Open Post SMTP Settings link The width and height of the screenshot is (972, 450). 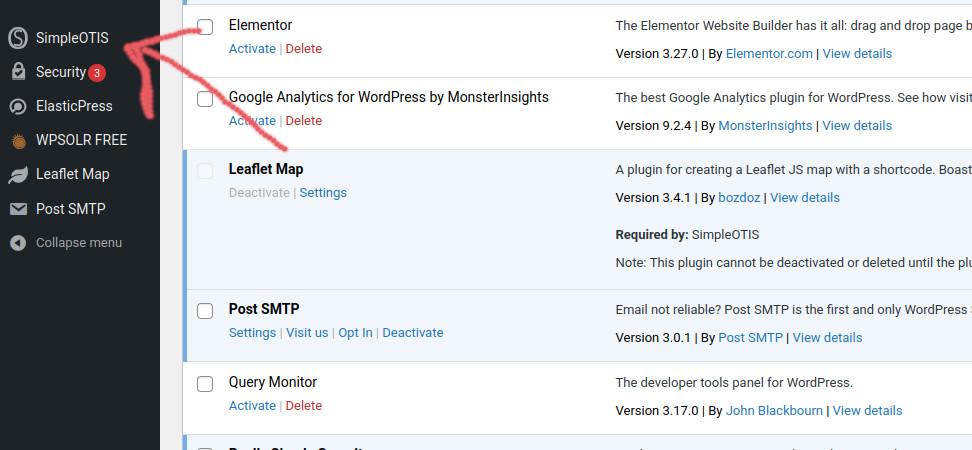pyautogui.click(x=252, y=333)
